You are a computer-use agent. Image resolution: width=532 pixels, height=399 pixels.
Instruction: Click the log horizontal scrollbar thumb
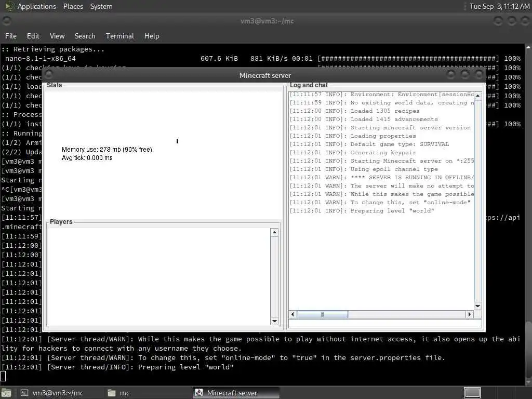click(322, 314)
